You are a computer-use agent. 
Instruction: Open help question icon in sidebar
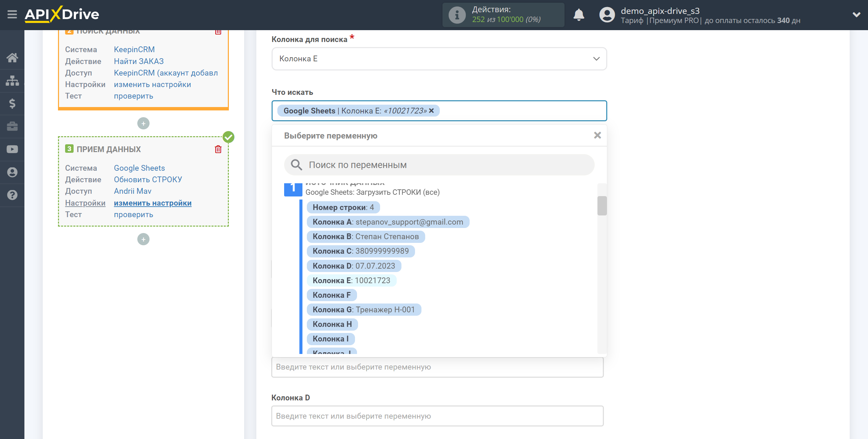point(12,195)
